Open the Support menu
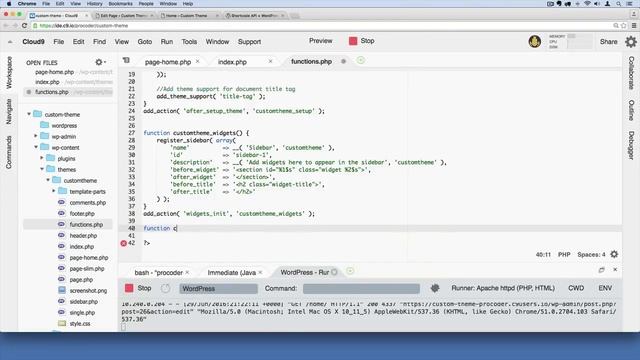The width and height of the screenshot is (640, 360). pyautogui.click(x=249, y=42)
